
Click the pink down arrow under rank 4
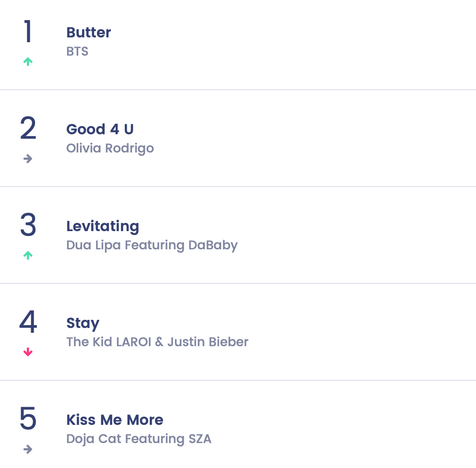28,352
